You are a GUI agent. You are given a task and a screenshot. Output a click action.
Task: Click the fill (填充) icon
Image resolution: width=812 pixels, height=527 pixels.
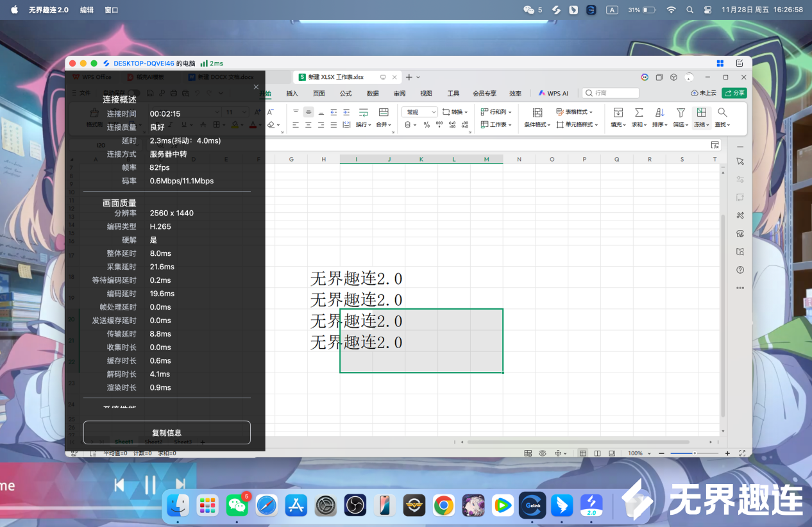618,113
